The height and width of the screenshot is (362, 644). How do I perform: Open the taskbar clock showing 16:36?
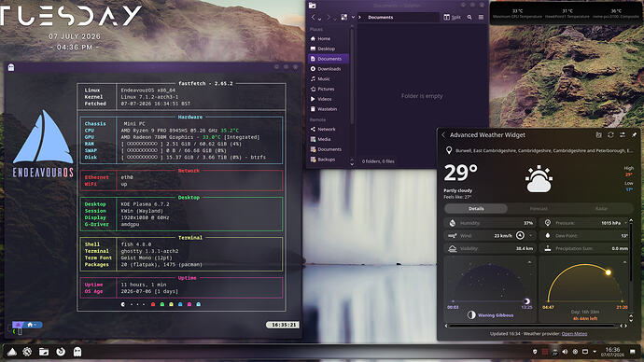[x=612, y=352]
